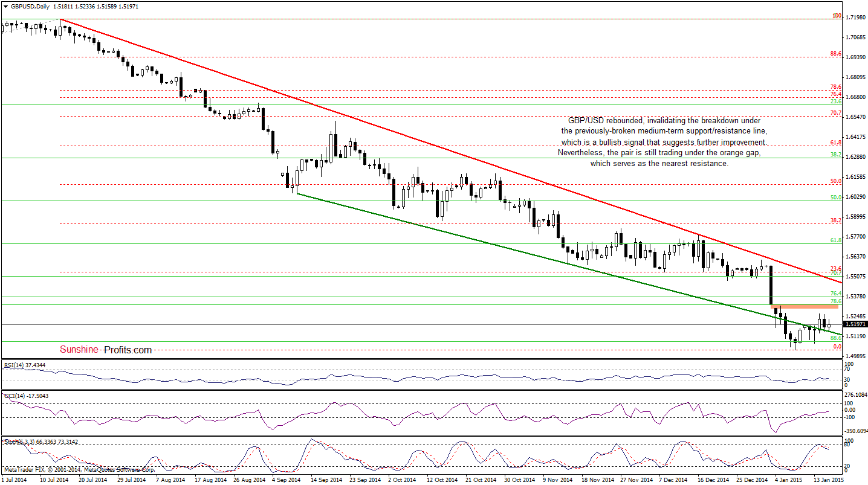Click the 1.61585 price axis label
The image size is (868, 485).
pos(856,178)
